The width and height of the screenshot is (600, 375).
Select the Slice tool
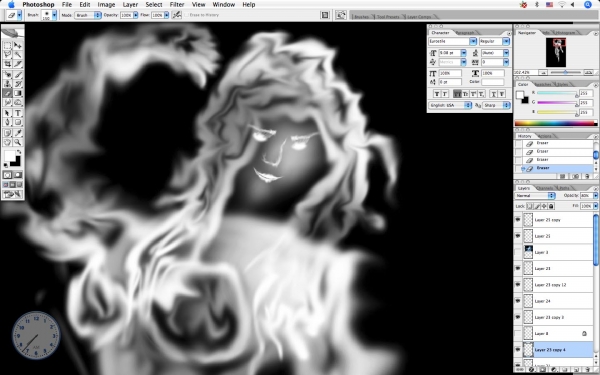pos(18,64)
